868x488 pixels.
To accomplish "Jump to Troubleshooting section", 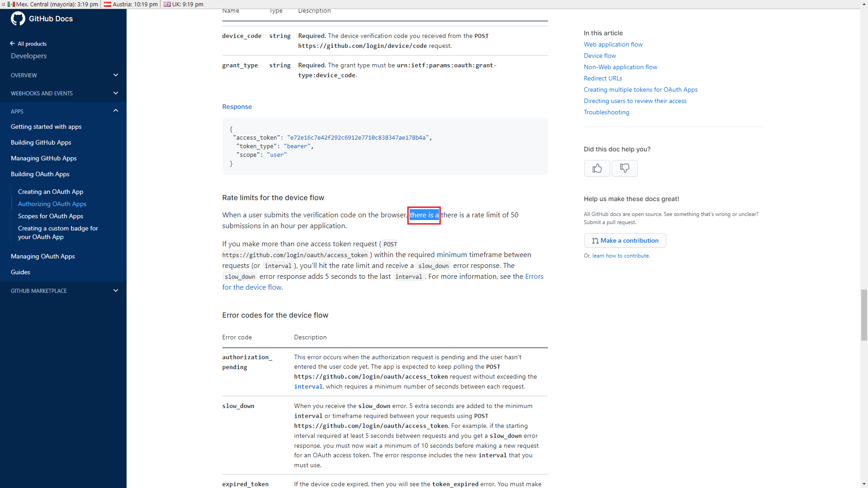I will coord(606,112).
